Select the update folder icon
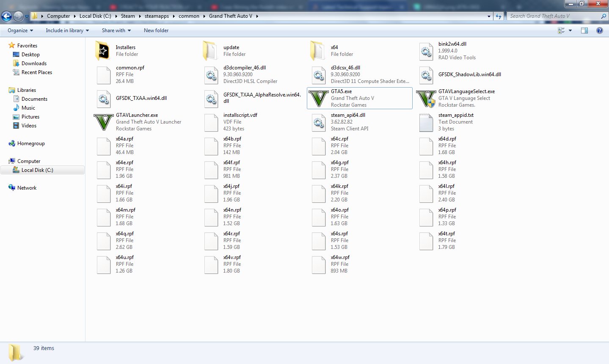 tap(211, 51)
